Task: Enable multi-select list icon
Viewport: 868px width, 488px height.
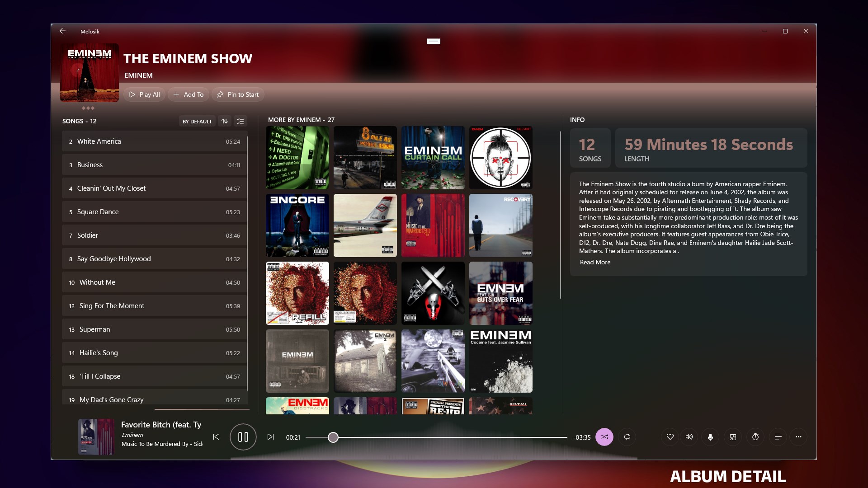Action: coord(241,121)
